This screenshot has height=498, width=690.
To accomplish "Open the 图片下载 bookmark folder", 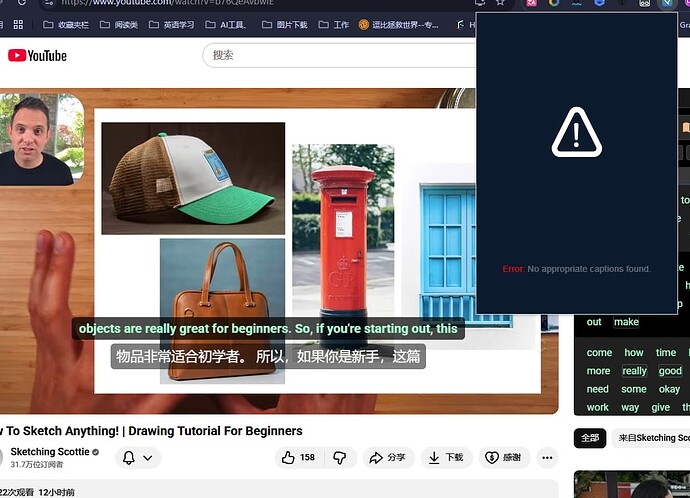I will pyautogui.click(x=285, y=25).
